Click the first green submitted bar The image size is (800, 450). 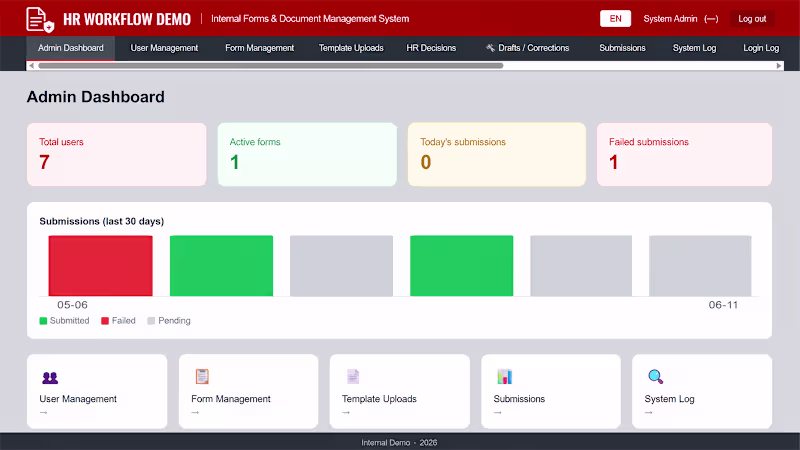click(221, 266)
